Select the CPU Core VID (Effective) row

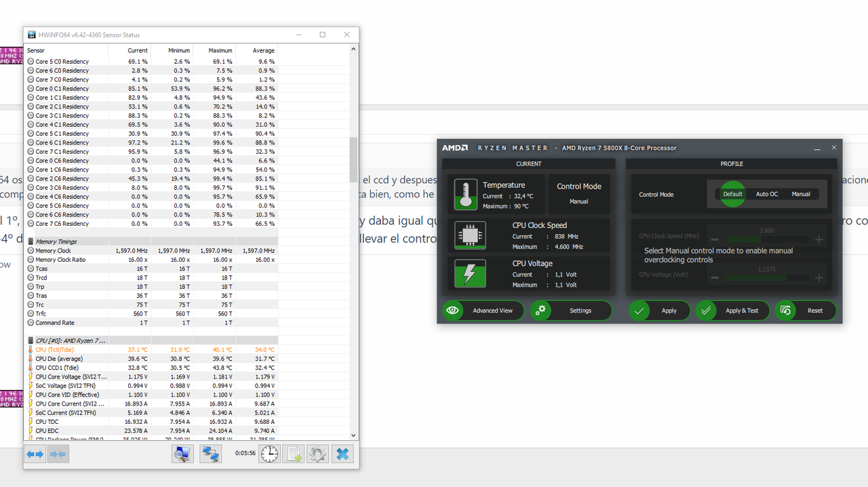click(x=151, y=394)
